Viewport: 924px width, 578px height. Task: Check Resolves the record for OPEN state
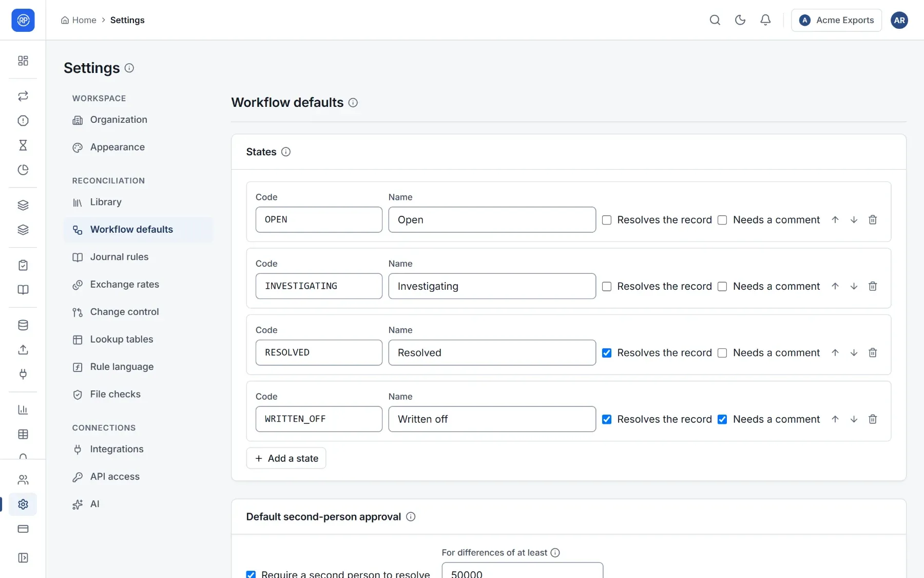tap(606, 220)
